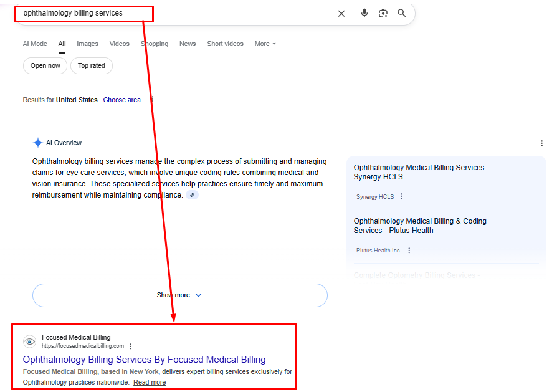557x392 pixels.
Task: Start voice search with the microphone icon
Action: tap(364, 13)
